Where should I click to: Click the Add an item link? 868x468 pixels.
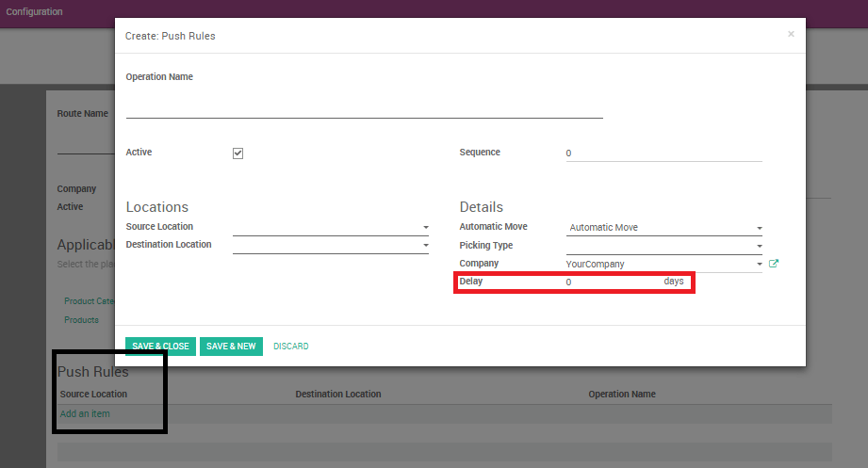[85, 413]
